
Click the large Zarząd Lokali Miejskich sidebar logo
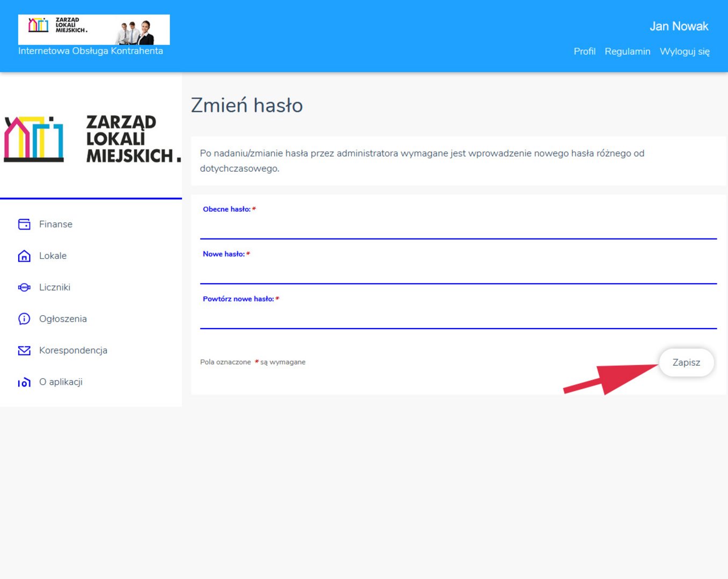(x=91, y=139)
